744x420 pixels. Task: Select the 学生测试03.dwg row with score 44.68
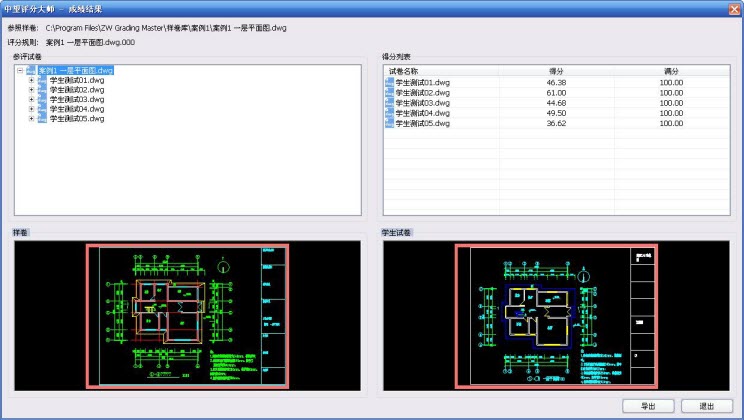[557, 103]
